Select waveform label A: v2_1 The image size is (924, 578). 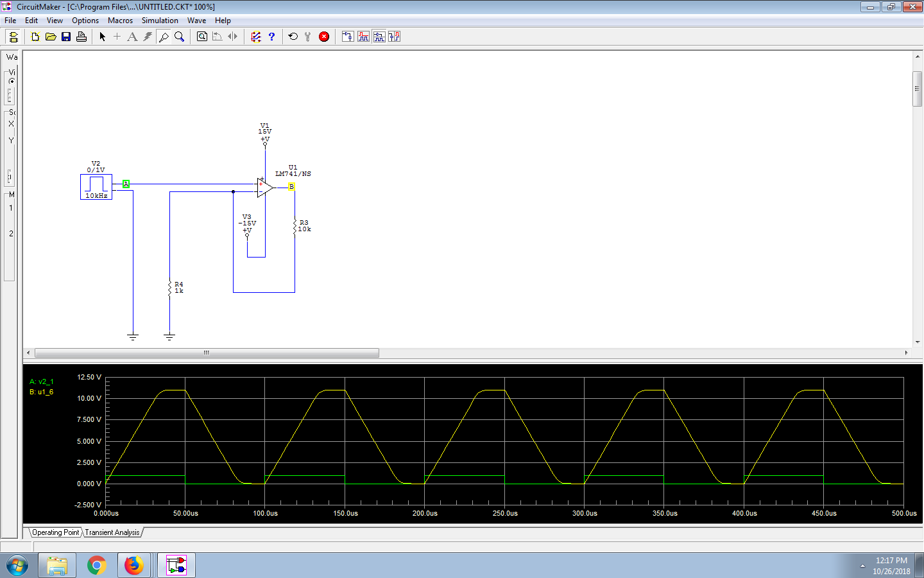42,381
